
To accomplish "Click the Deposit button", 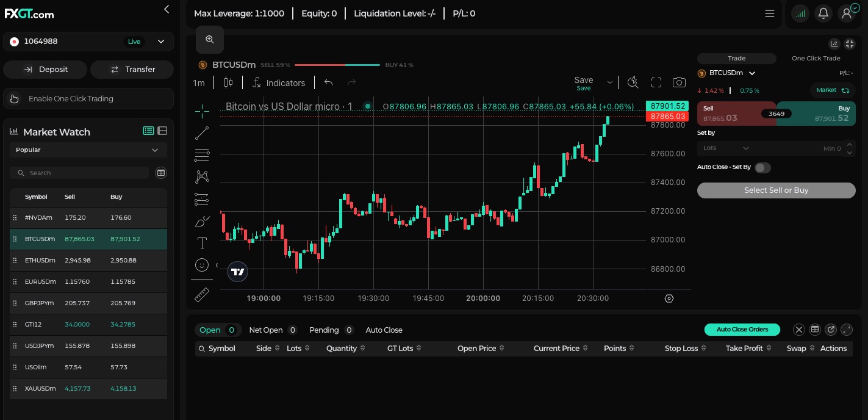I will coord(46,70).
